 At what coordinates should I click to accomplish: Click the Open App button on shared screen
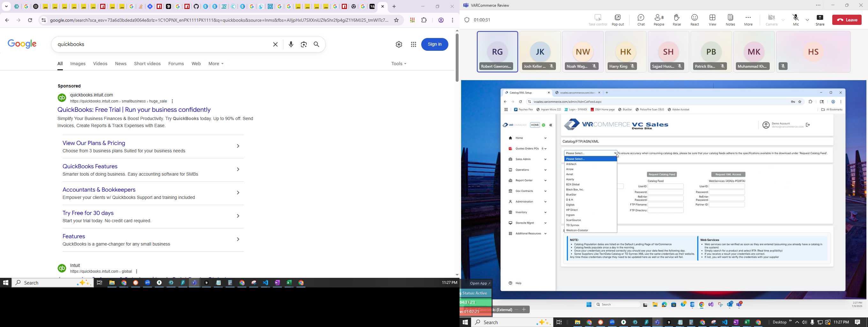pyautogui.click(x=480, y=283)
